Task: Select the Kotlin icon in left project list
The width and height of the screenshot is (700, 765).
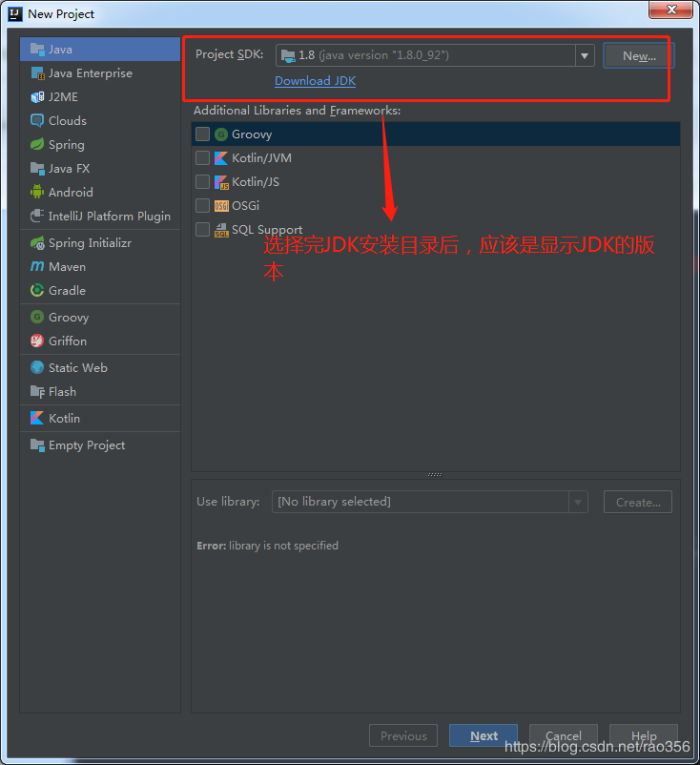Action: point(37,418)
